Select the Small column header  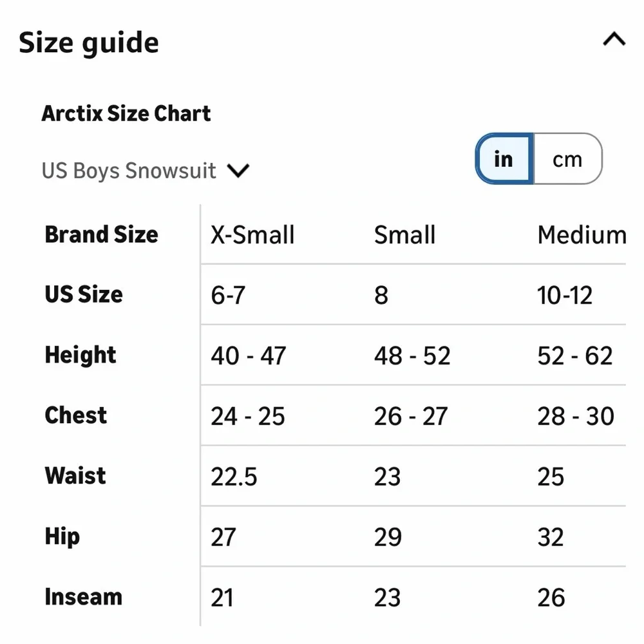pos(404,235)
